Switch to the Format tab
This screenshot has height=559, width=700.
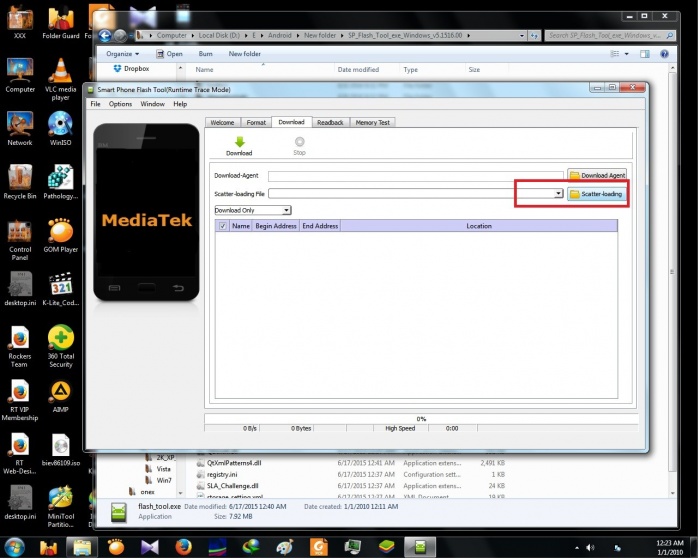pyautogui.click(x=256, y=122)
